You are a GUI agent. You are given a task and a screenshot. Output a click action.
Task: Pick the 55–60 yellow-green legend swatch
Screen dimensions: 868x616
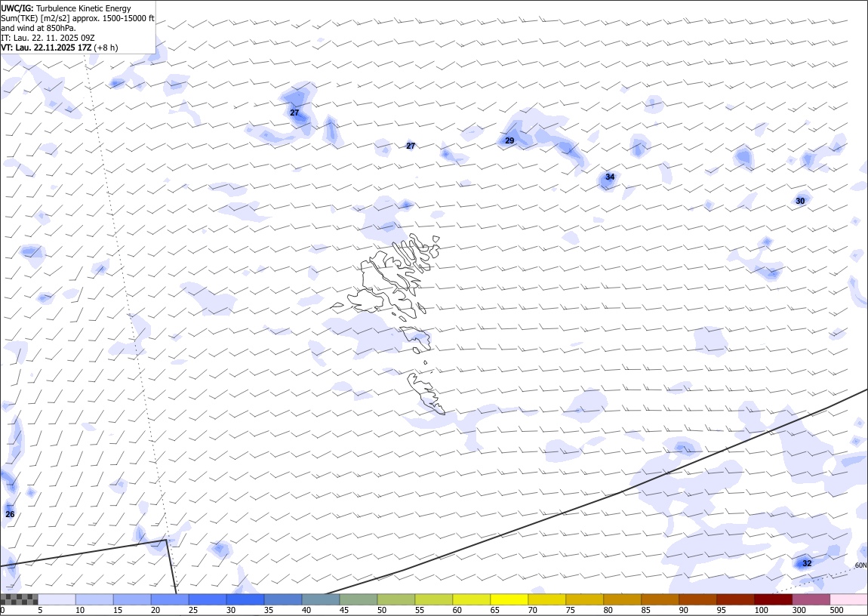pos(433,599)
